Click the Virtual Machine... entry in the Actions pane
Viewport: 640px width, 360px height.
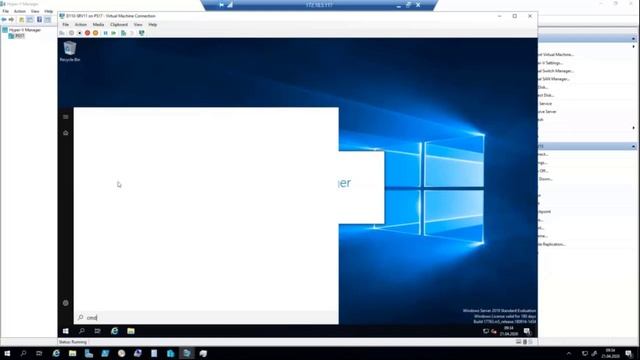pyautogui.click(x=556, y=55)
